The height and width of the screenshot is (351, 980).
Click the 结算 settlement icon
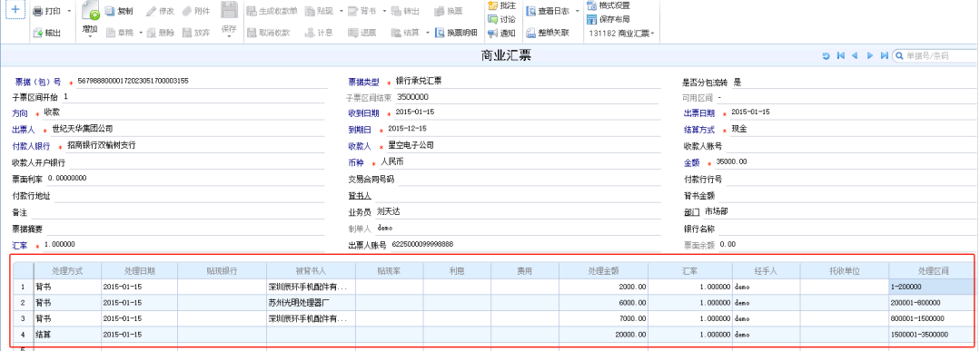[x=396, y=33]
